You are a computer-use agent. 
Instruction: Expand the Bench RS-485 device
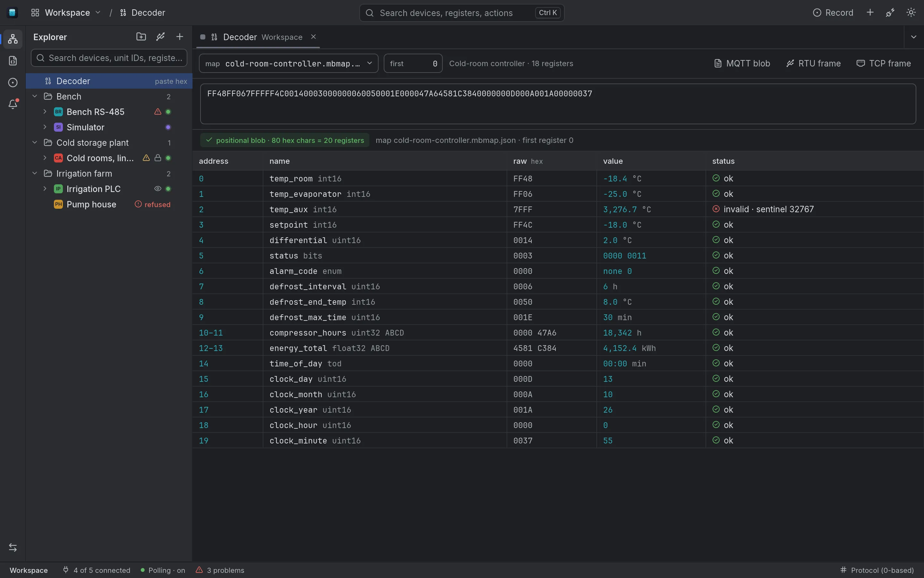(x=45, y=112)
